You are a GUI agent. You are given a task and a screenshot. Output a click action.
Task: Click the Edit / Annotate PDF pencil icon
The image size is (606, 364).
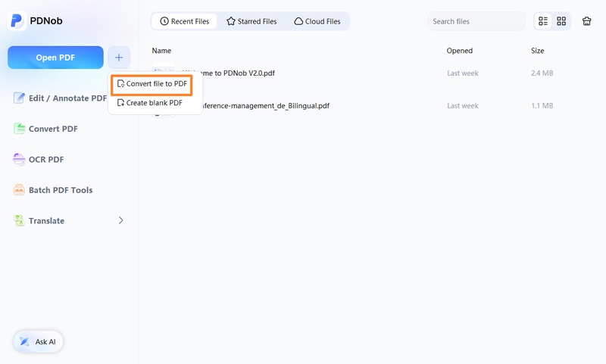coord(19,98)
